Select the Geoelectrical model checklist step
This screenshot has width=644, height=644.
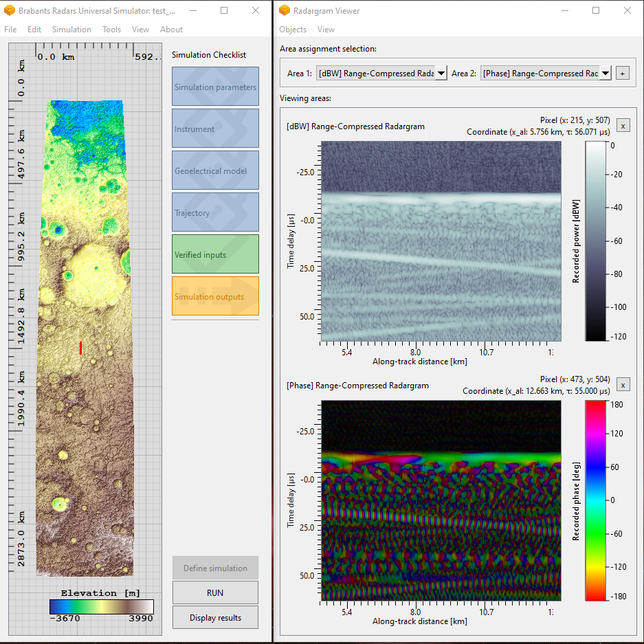[214, 170]
